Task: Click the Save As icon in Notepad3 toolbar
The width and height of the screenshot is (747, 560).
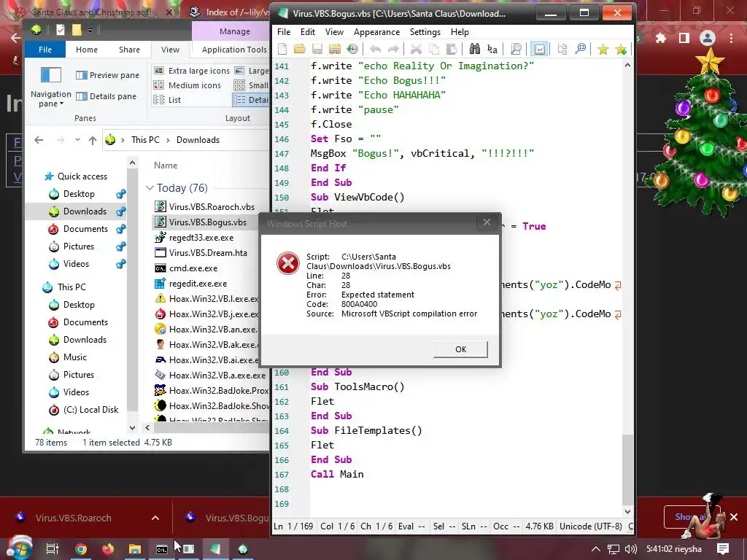Action: [334, 49]
